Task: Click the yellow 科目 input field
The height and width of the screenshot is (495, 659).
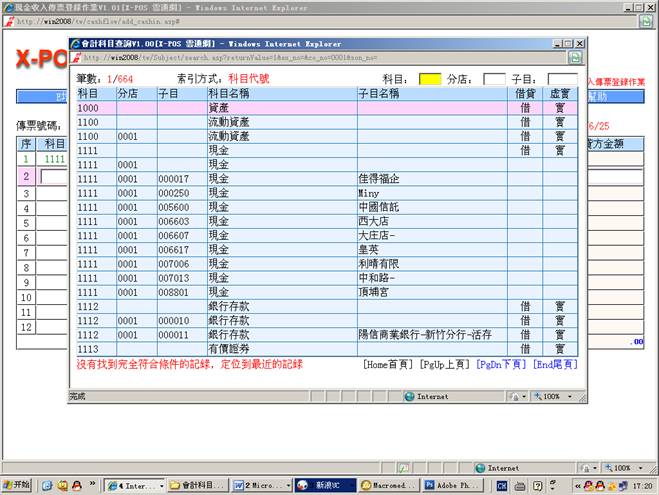Action: (430, 78)
